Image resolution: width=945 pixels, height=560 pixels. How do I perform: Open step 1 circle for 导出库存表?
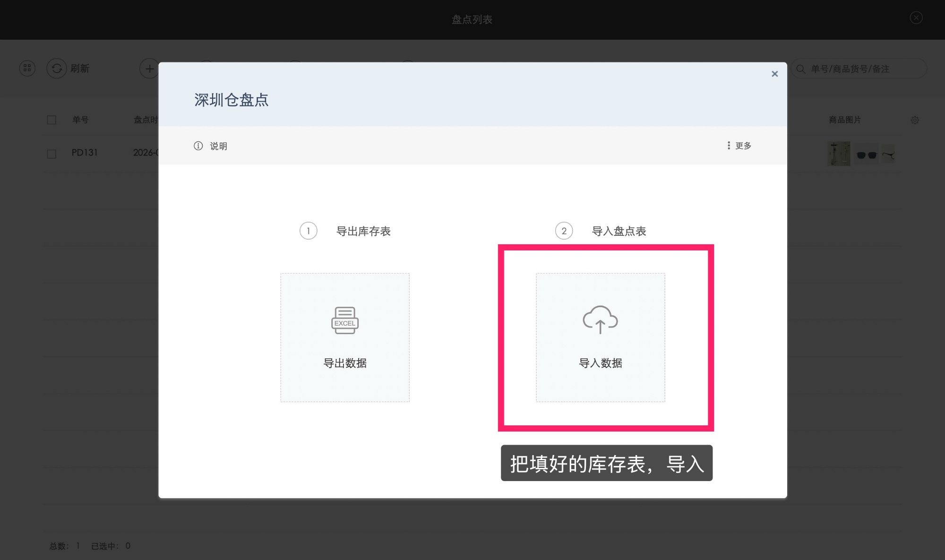point(308,231)
